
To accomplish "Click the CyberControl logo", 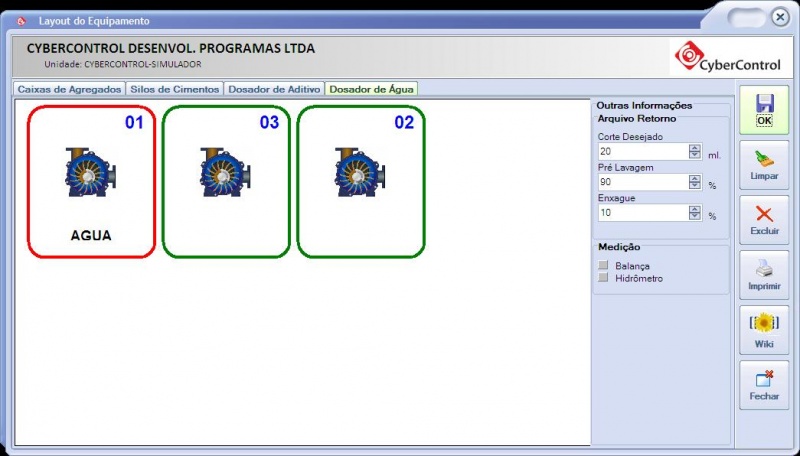I will 728,57.
